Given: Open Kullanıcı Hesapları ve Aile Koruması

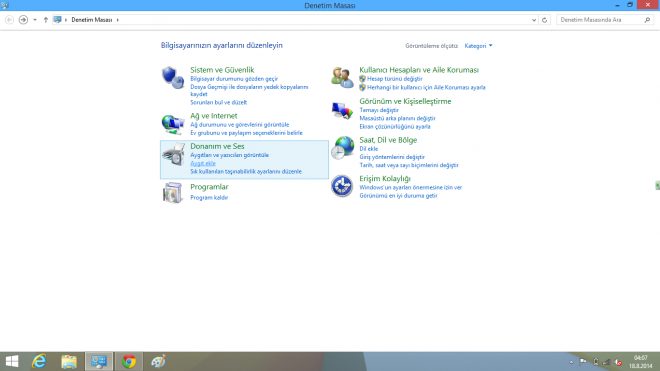Looking at the screenshot, I should 419,70.
